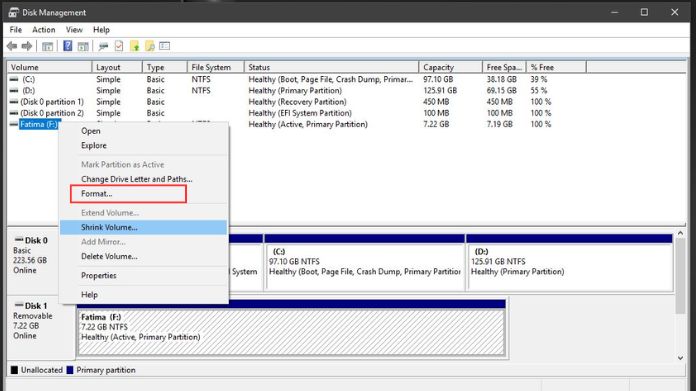Sort by the % Free column header
The image size is (696, 391).
pos(556,67)
